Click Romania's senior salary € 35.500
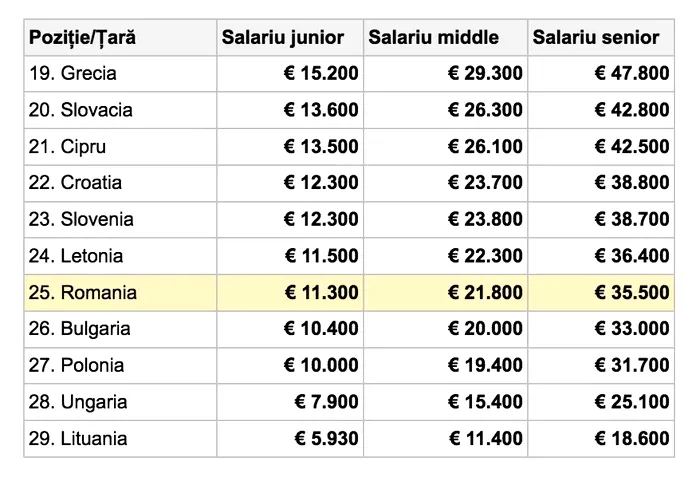This screenshot has width=700, height=493. pyautogui.click(x=632, y=293)
